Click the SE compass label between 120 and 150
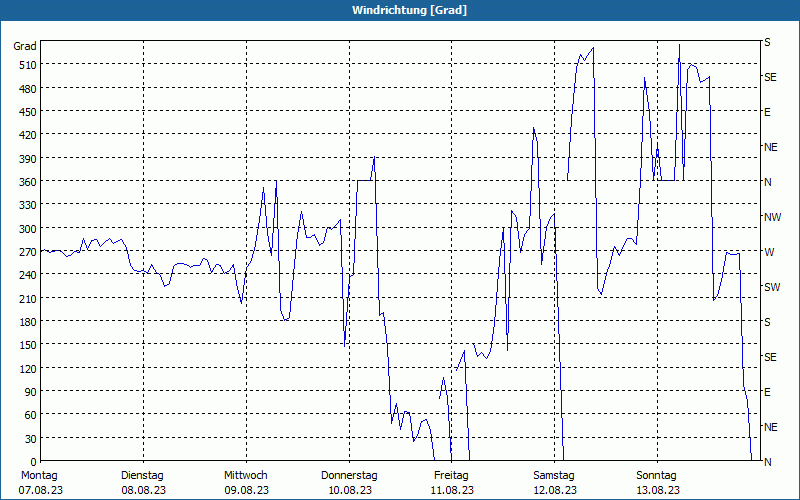This screenshot has width=800, height=500. 770,357
